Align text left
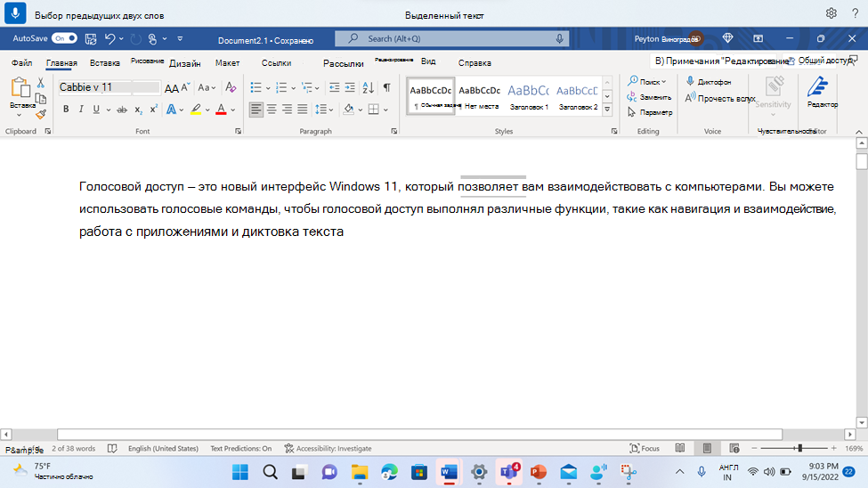Image resolution: width=868 pixels, height=488 pixels. (x=256, y=110)
